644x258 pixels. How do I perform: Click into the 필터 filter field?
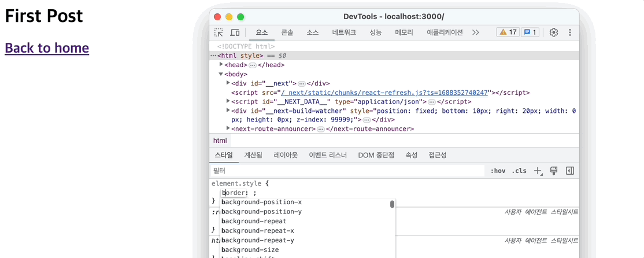347,171
